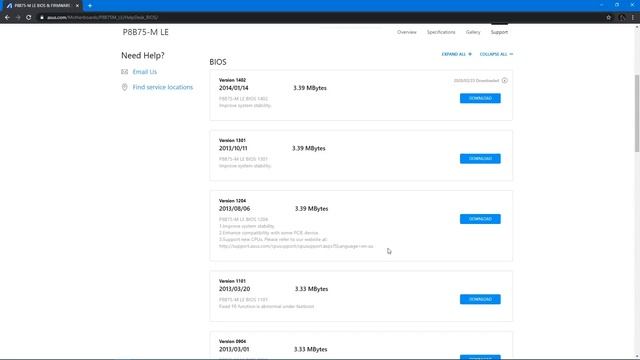
Task: Click the location pin icon
Action: click(x=124, y=87)
